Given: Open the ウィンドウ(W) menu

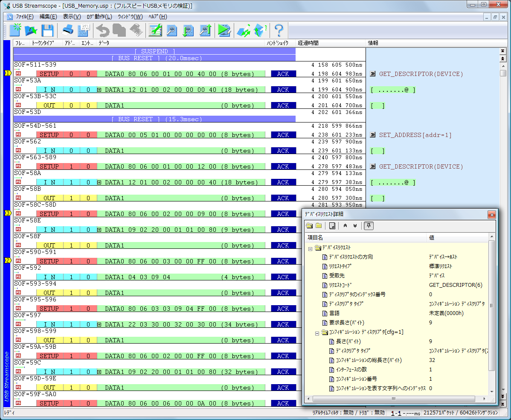Looking at the screenshot, I should coord(130,17).
